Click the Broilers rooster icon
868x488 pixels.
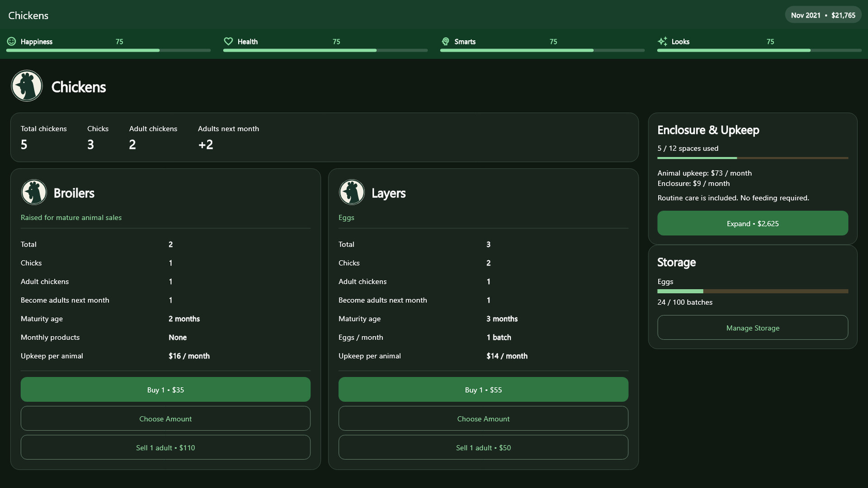[34, 192]
